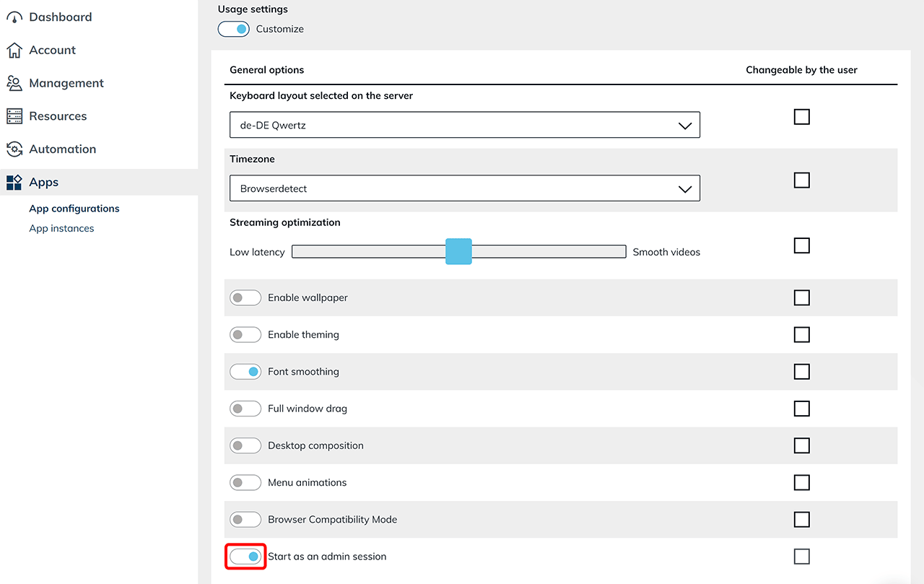Enable the wallpaper toggle
924x584 pixels.
[245, 297]
